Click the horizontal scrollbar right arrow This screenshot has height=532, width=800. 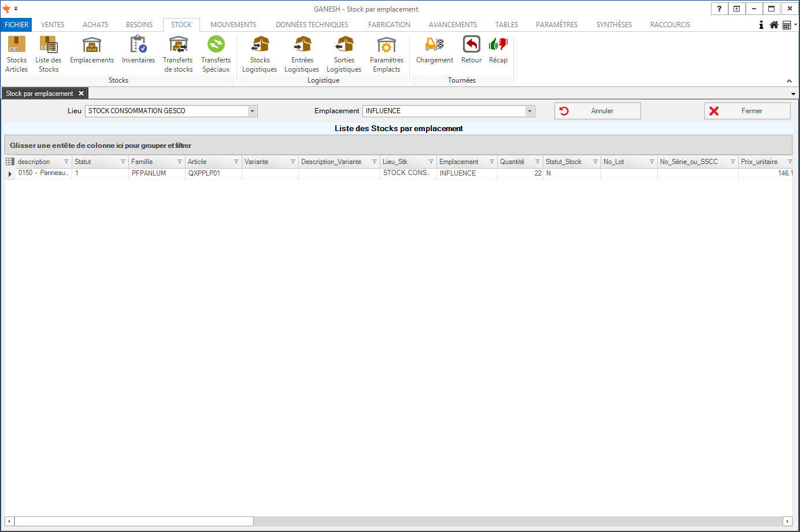787,521
